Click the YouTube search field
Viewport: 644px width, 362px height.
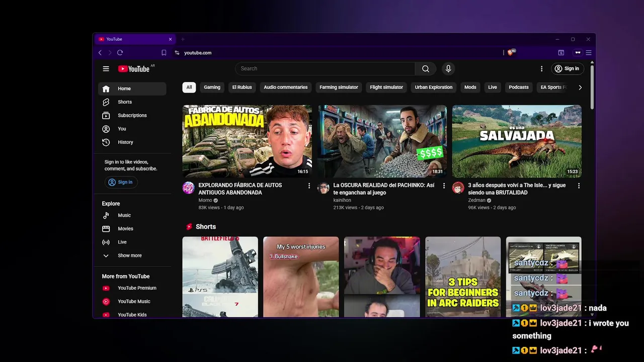pos(325,69)
